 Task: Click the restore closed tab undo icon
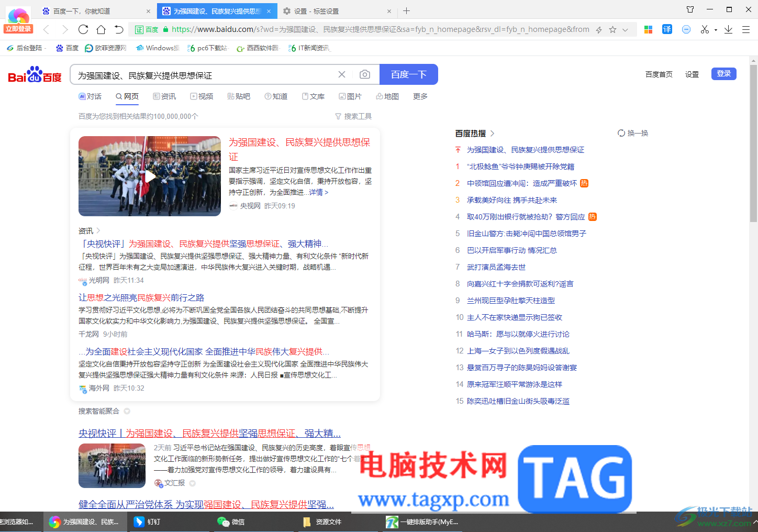pyautogui.click(x=119, y=29)
